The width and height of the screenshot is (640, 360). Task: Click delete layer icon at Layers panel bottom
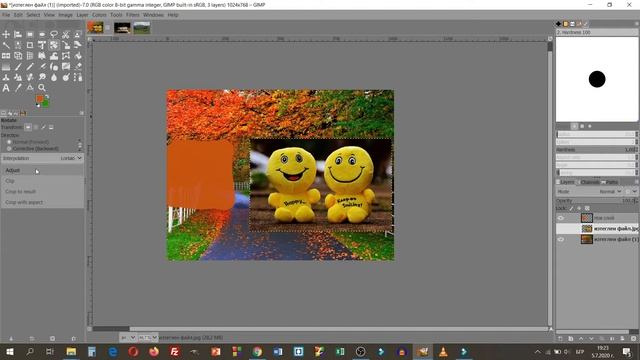click(x=633, y=338)
